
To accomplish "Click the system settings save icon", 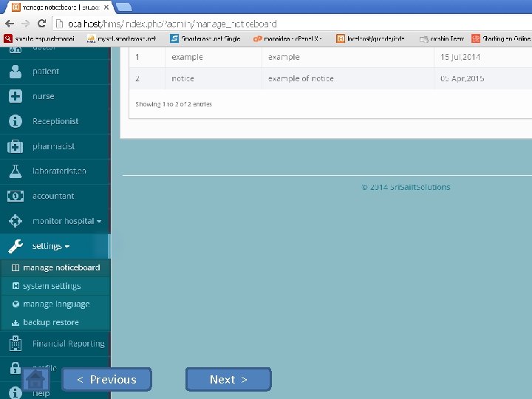I will [16, 286].
